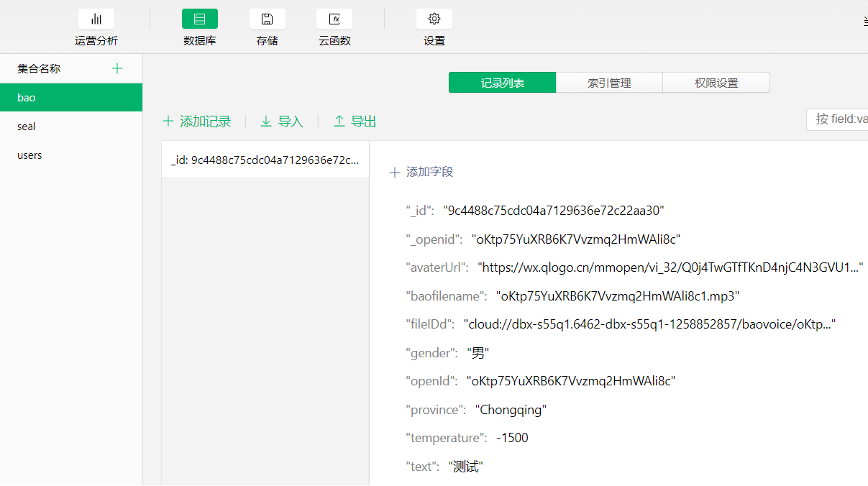868x486 pixels.
Task: Click the "province" key name
Action: 436,410
